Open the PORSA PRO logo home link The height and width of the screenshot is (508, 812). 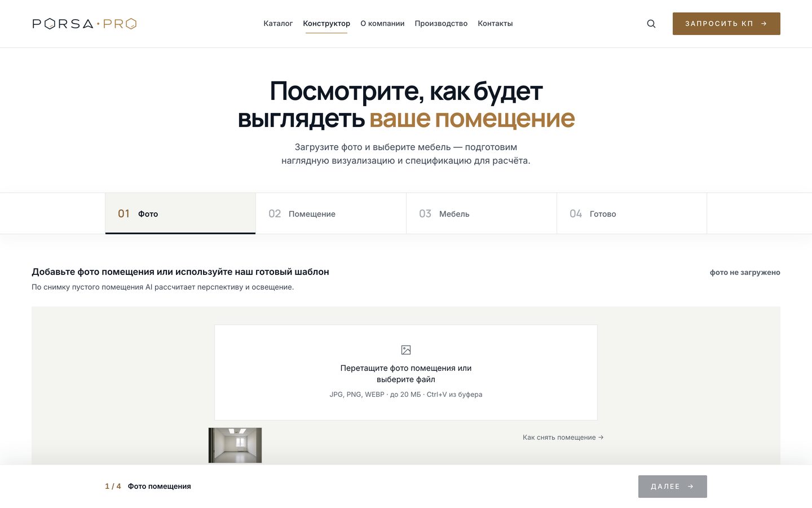click(x=85, y=24)
